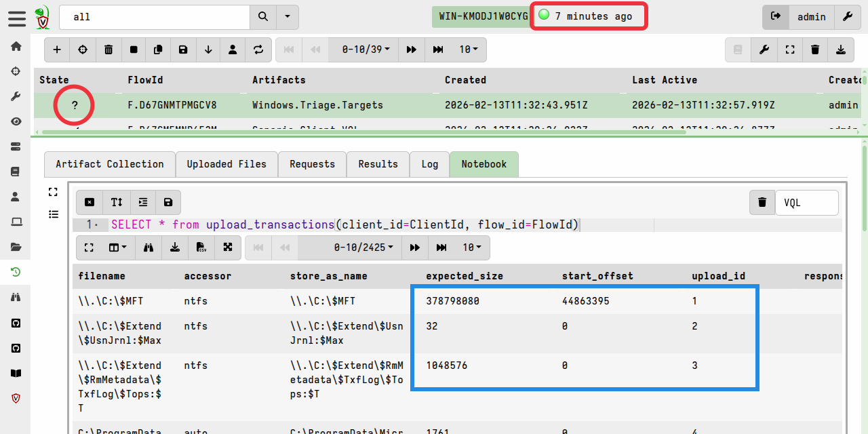Open the Log tab

coord(429,164)
